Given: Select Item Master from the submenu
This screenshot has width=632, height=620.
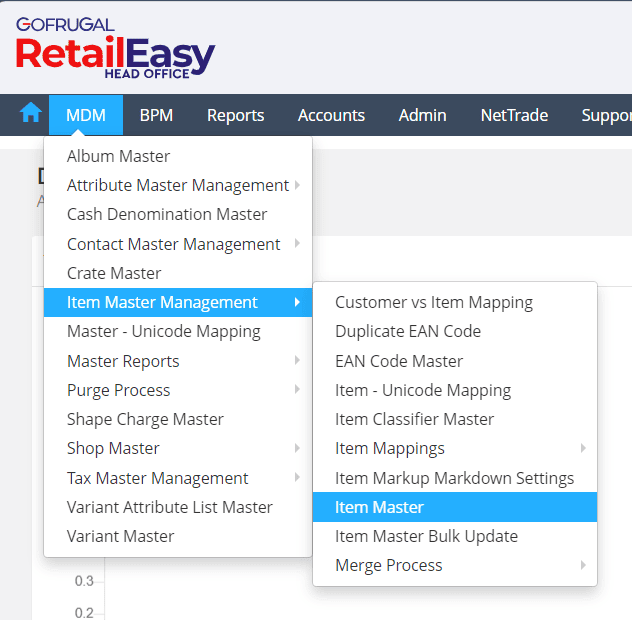Looking at the screenshot, I should (455, 507).
